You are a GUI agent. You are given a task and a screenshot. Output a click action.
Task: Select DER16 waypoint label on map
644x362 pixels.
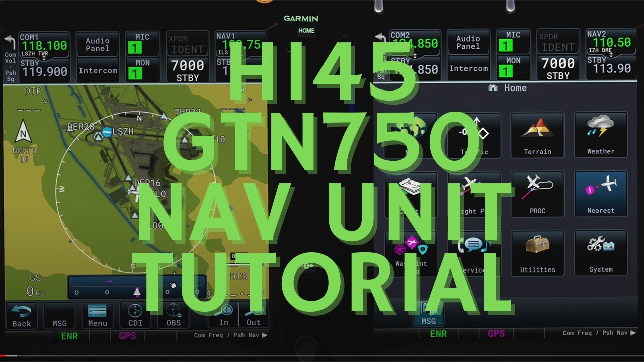pyautogui.click(x=147, y=183)
